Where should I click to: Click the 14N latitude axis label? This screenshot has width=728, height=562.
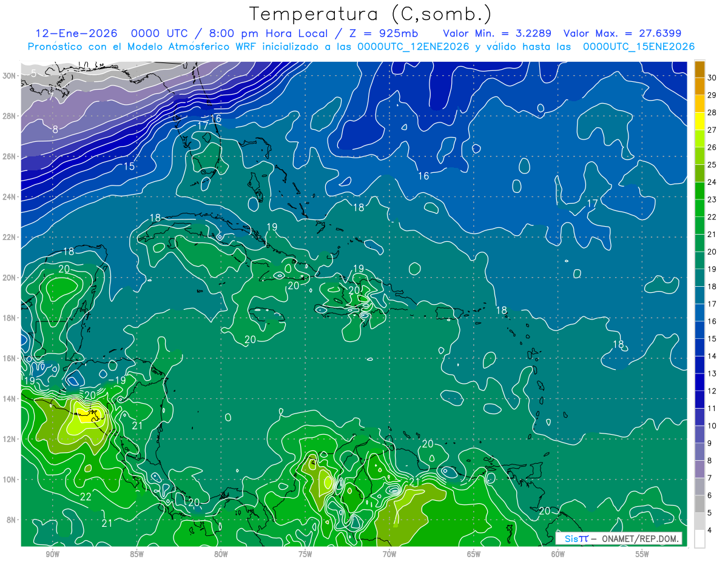click(x=10, y=399)
